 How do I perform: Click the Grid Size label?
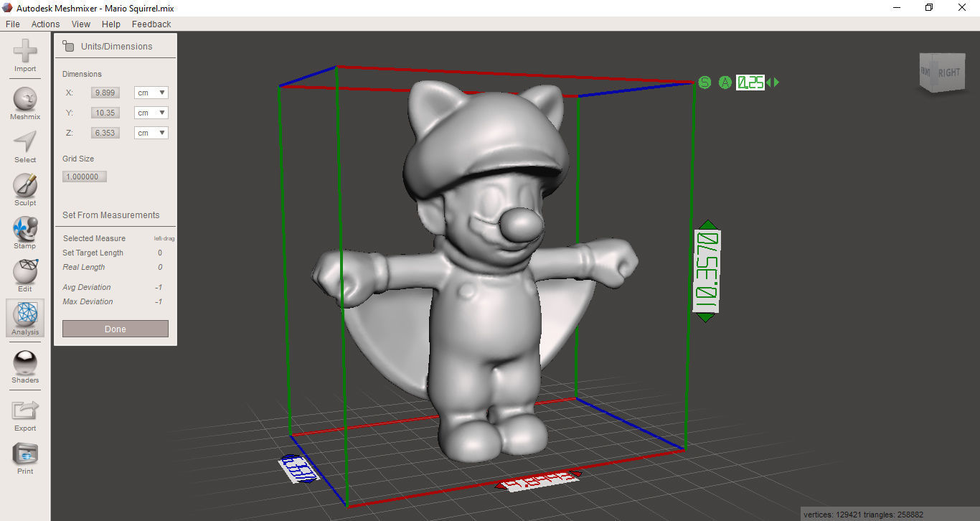point(78,159)
